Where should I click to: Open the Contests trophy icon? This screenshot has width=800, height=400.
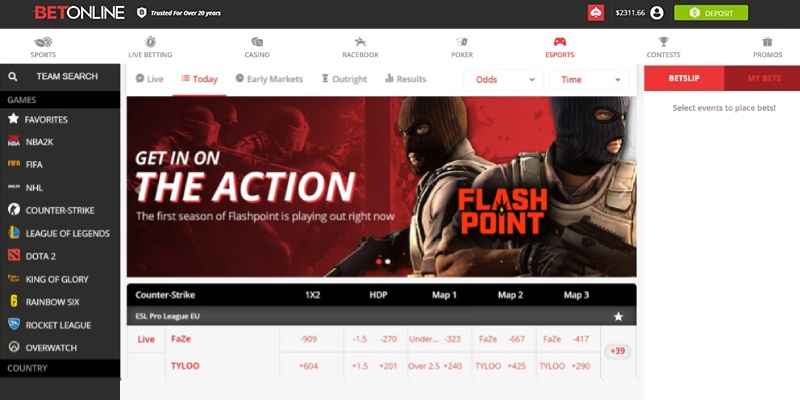[663, 41]
